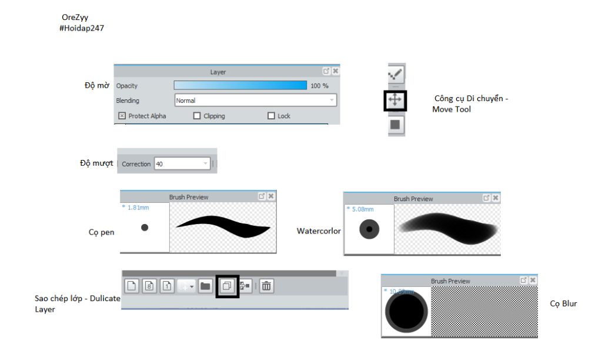
Task: Add a new 8-bit layer
Action: [149, 286]
